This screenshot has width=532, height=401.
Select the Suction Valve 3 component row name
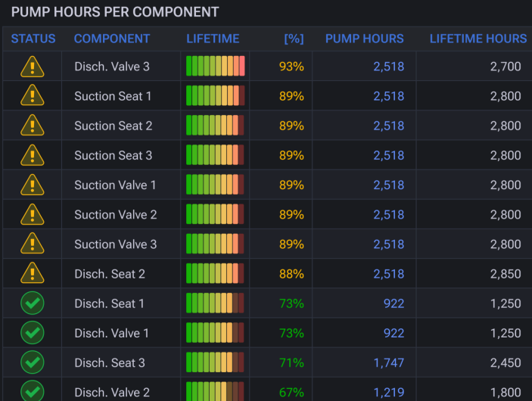(x=115, y=244)
